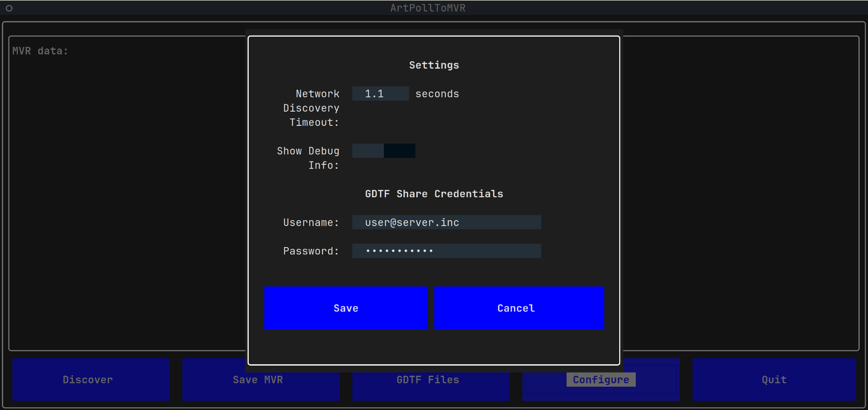
Task: Click the Username label text
Action: tap(311, 222)
